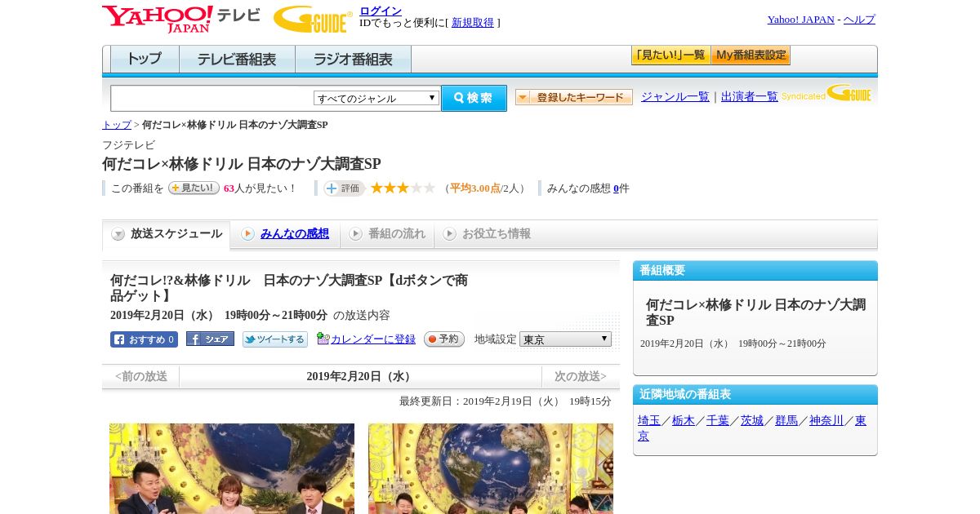Click the フジテレビ channel name

128,145
